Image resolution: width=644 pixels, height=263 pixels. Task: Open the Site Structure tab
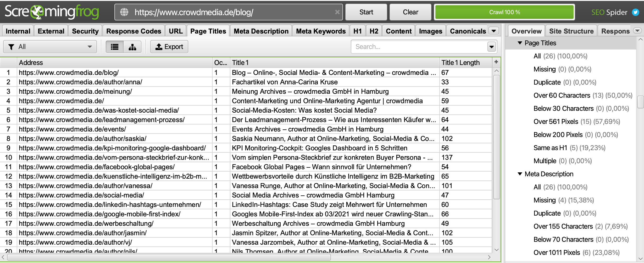571,31
